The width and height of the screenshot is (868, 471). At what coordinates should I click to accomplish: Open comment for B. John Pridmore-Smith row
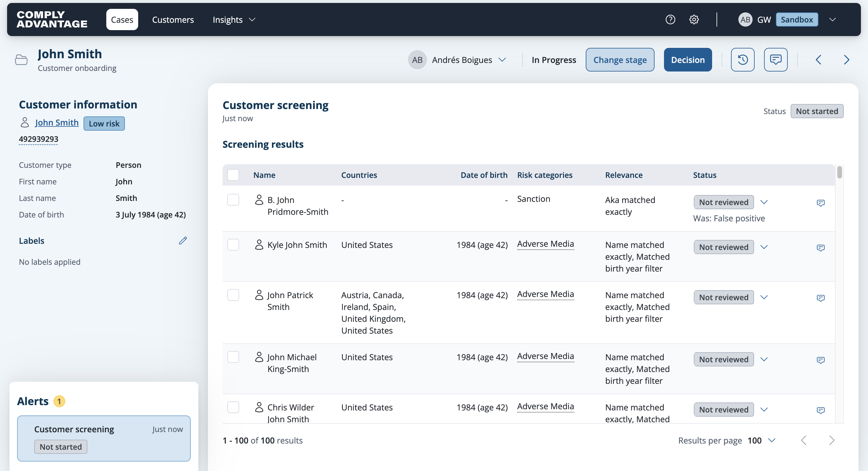pyautogui.click(x=820, y=203)
